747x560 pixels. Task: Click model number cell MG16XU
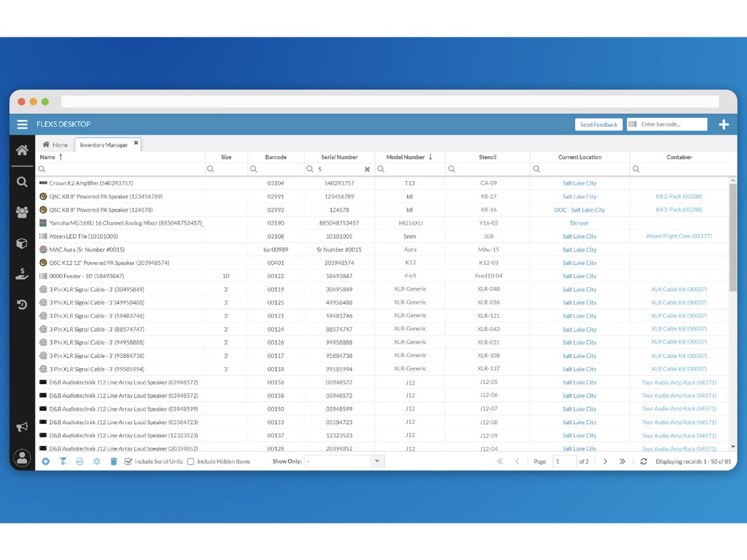coord(410,223)
